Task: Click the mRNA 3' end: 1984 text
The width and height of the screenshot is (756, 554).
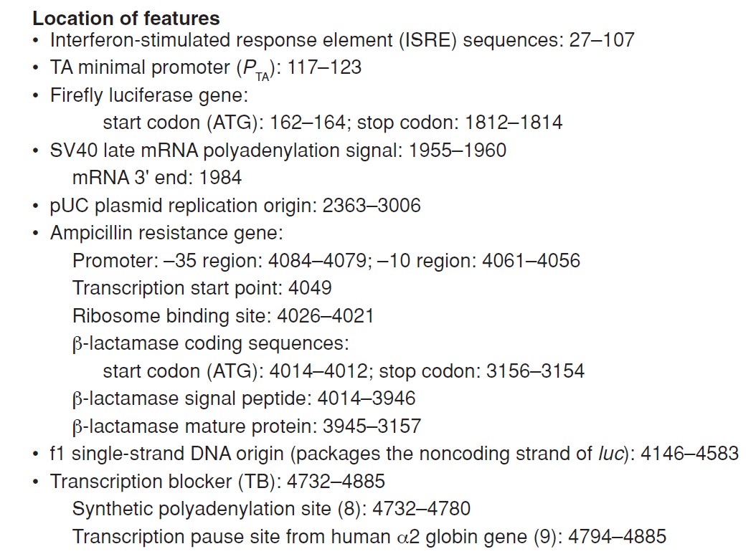Action: [156, 178]
